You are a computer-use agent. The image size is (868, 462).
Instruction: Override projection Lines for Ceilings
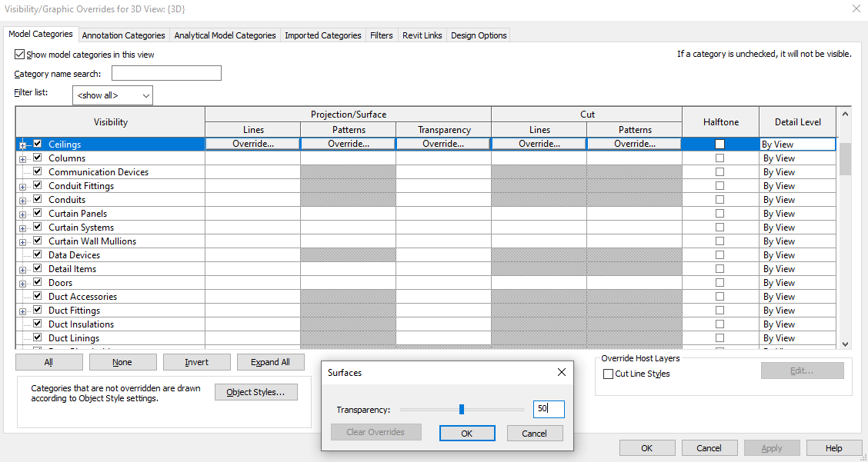(x=252, y=143)
